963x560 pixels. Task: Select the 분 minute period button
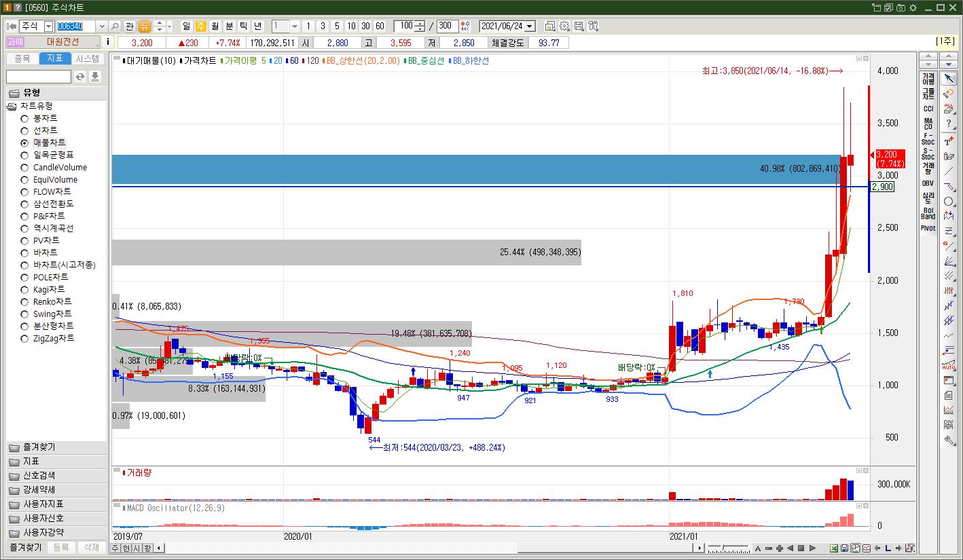click(230, 26)
